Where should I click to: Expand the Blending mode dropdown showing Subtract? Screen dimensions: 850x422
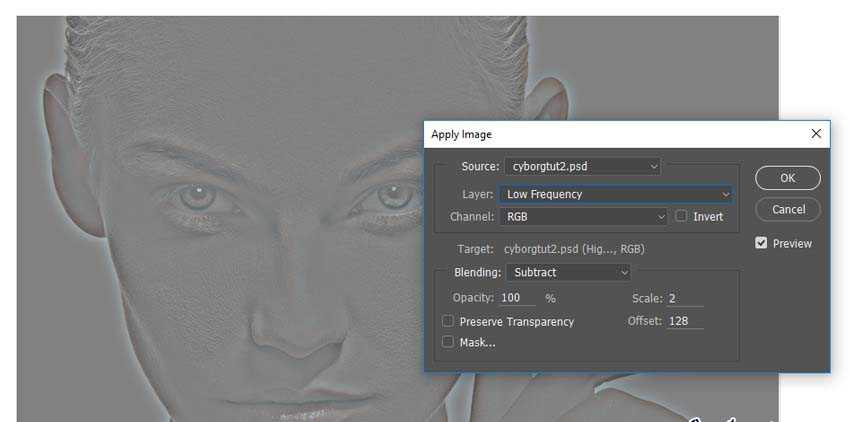point(568,272)
